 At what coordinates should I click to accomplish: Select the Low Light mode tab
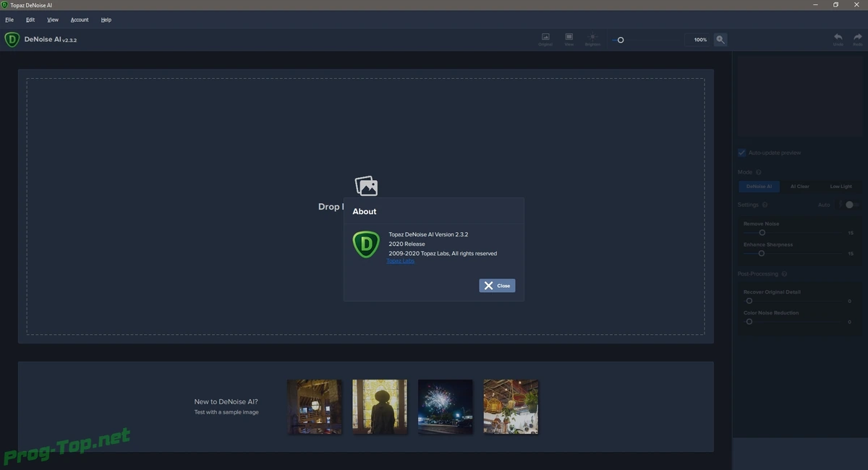pyautogui.click(x=841, y=187)
